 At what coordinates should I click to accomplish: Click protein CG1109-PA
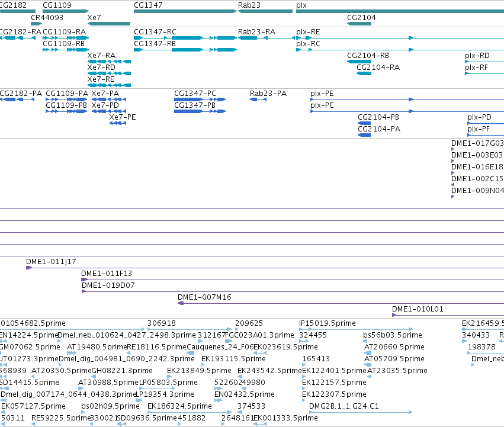(66, 99)
